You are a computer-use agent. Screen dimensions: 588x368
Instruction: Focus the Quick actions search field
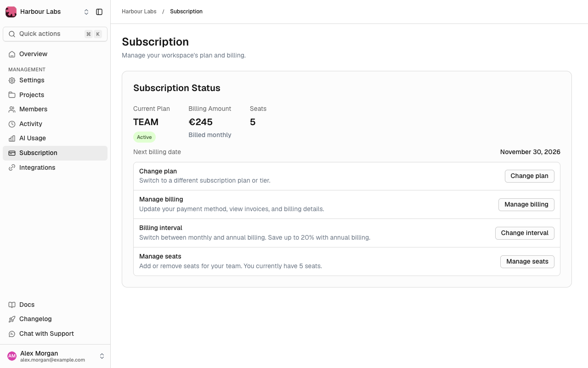55,34
